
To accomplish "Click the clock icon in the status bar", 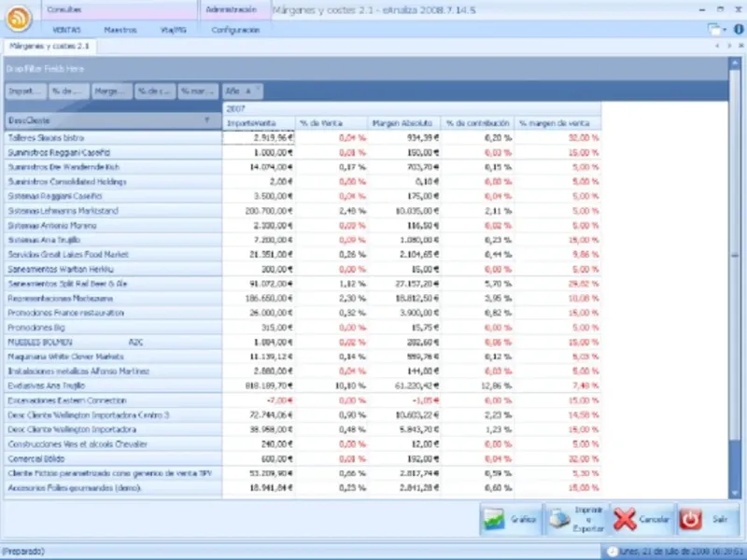I will (x=613, y=552).
